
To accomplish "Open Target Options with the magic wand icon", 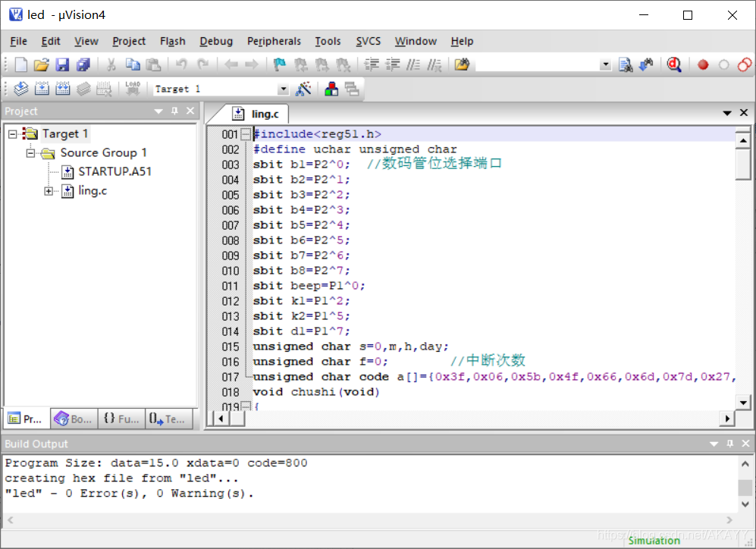I will 303,89.
